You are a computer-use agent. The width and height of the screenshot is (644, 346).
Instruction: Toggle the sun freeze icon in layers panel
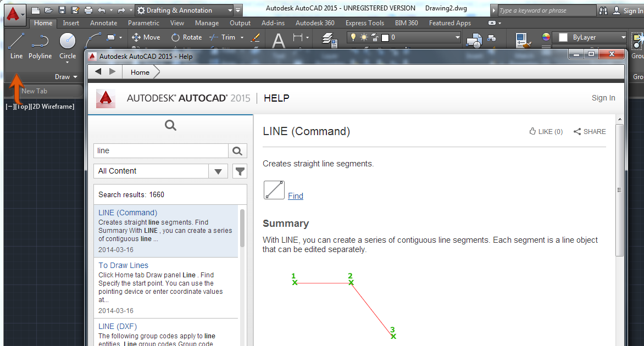coord(364,37)
